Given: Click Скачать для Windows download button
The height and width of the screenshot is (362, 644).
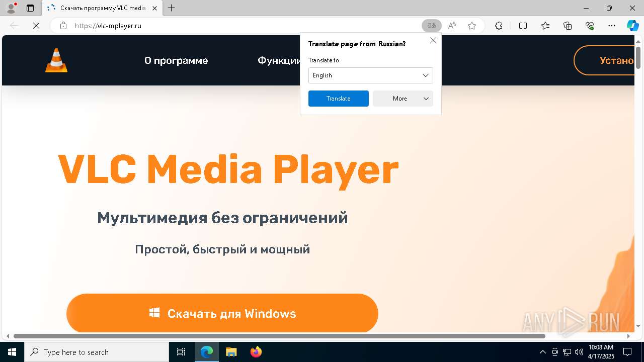Looking at the screenshot, I should [222, 313].
